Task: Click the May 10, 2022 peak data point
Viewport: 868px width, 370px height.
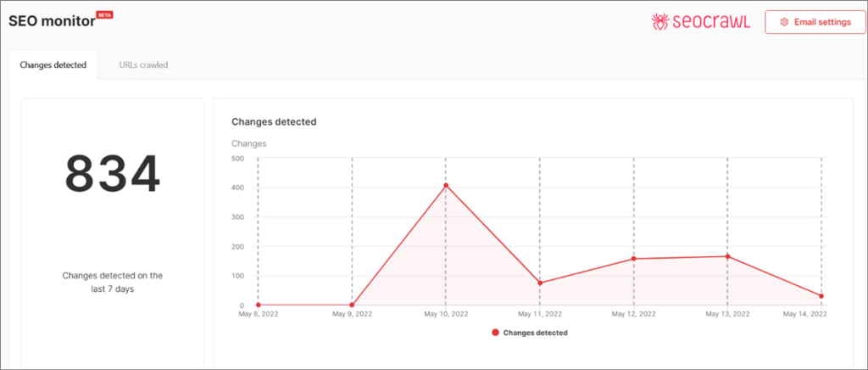Action: pyautogui.click(x=446, y=186)
